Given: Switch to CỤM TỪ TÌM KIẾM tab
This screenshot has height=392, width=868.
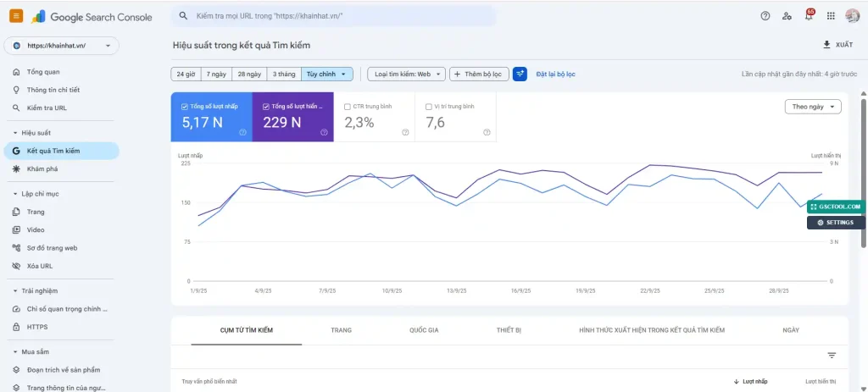Looking at the screenshot, I should (x=247, y=330).
